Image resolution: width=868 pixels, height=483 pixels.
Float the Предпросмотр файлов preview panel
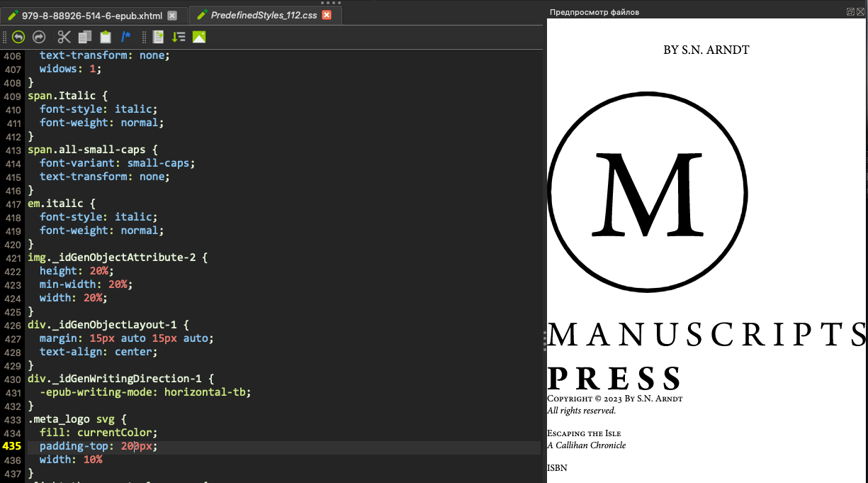[850, 11]
